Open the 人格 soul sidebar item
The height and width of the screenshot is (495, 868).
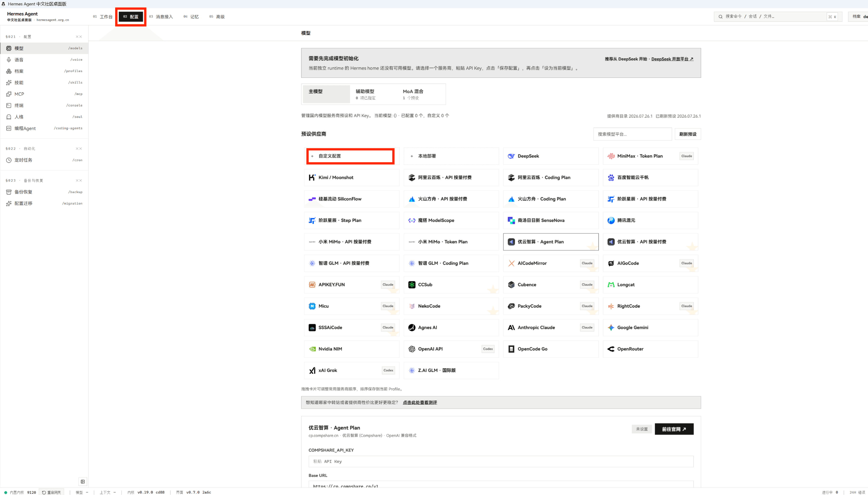(44, 117)
